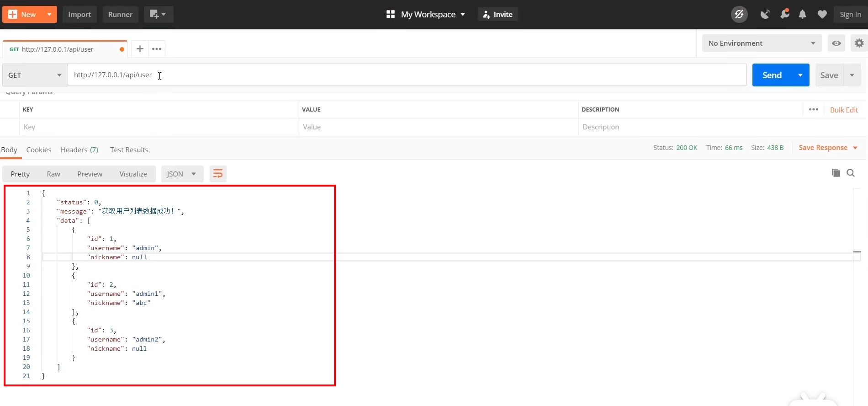Select the Raw view mode
Image resolution: width=868 pixels, height=406 pixels.
point(53,174)
